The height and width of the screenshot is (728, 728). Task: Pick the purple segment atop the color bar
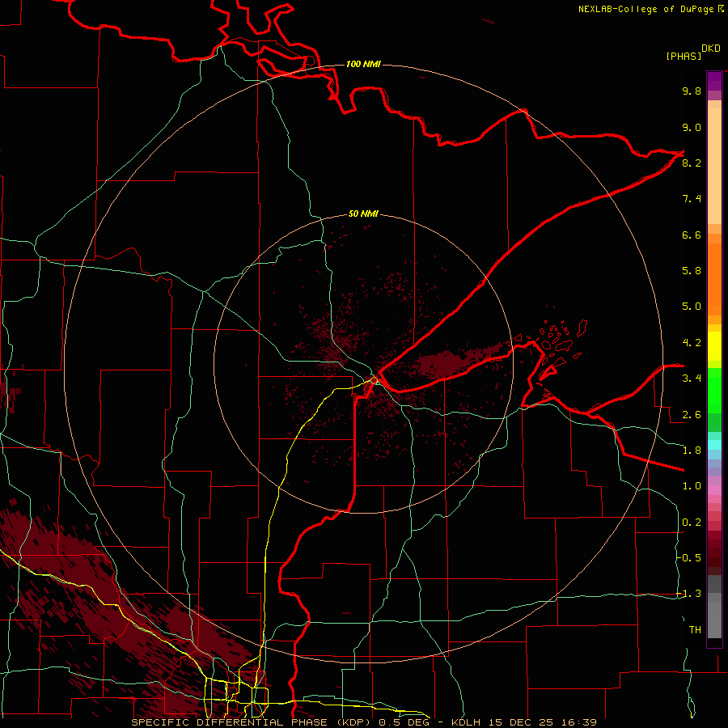click(714, 81)
